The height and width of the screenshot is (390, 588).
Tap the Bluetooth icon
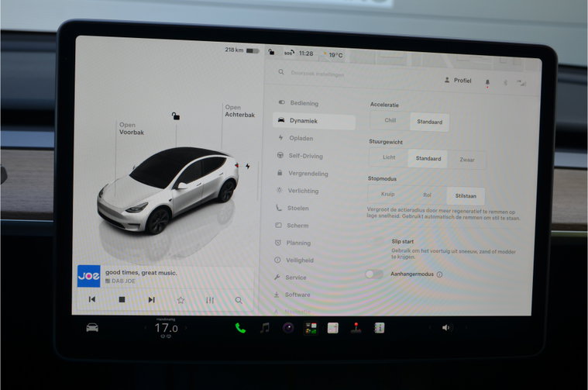(x=505, y=82)
